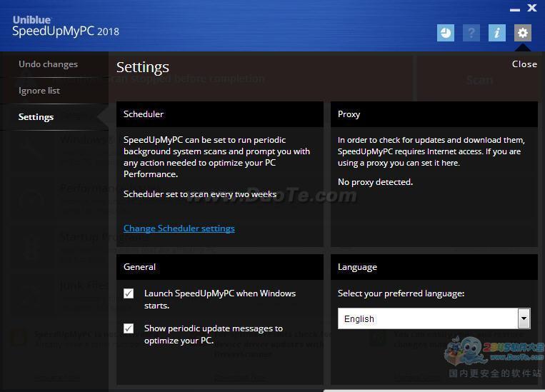Viewport: 545px width, 392px height.
Task: Uncheck Show periodic update messages checkbox
Action: coord(129,328)
